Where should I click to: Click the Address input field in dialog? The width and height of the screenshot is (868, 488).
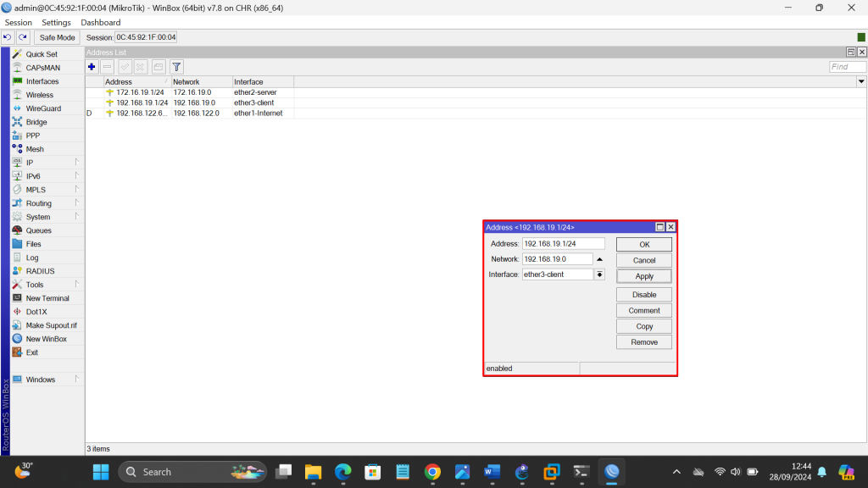[563, 244]
